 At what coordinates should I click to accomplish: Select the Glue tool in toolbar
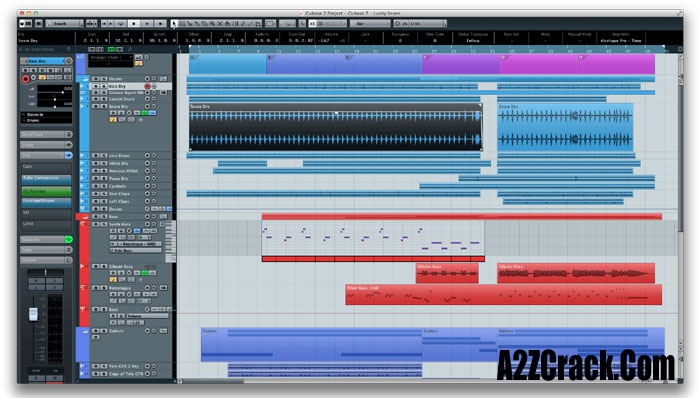[x=197, y=24]
